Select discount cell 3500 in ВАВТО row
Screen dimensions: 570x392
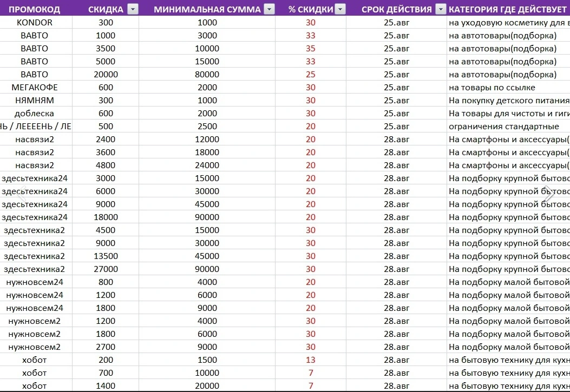(106, 49)
